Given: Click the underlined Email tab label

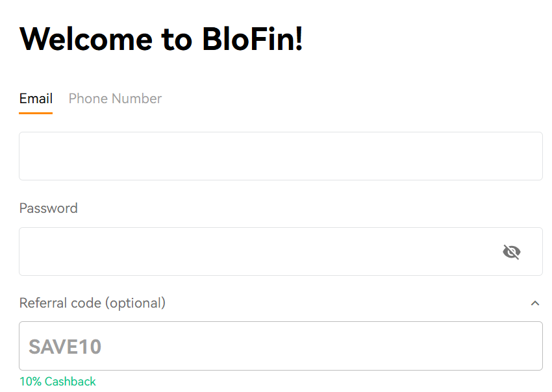Looking at the screenshot, I should 36,99.
